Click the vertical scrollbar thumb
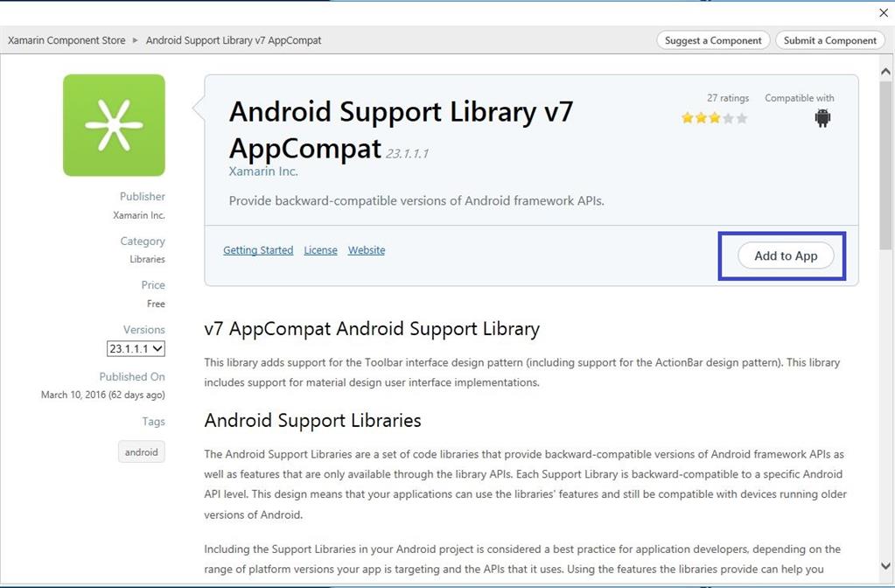 pyautogui.click(x=885, y=157)
